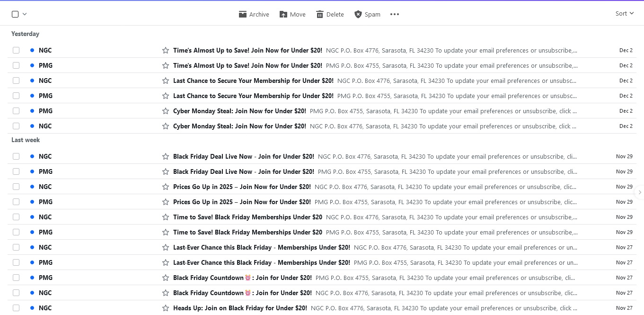Click unread dot on NGC 'Heads Up' email
The width and height of the screenshot is (644, 315).
32,308
